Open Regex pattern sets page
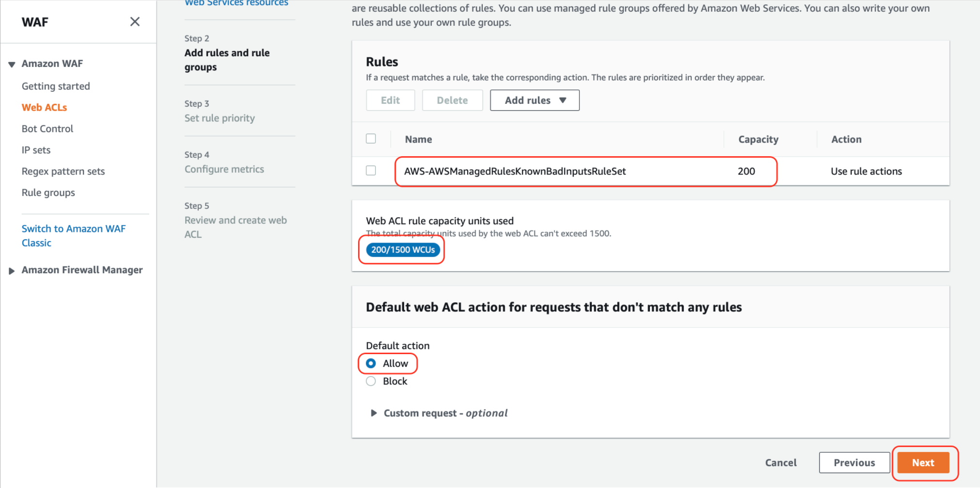The height and width of the screenshot is (488, 980). (63, 171)
